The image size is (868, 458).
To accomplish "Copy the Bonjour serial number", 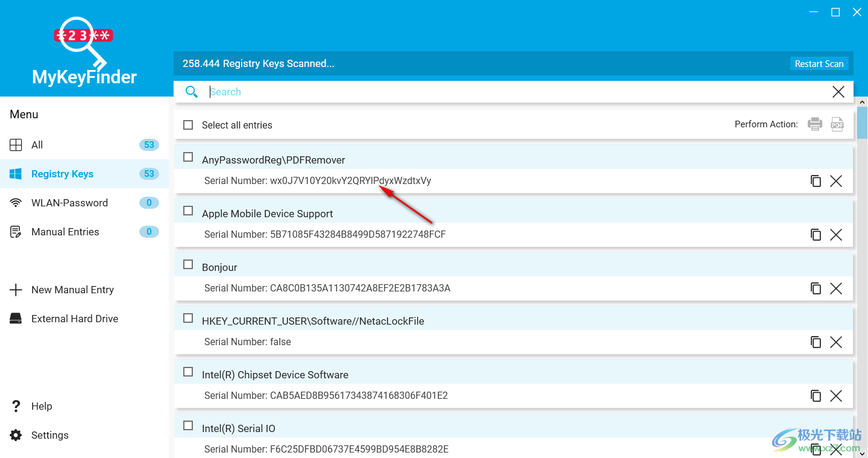I will (x=816, y=288).
